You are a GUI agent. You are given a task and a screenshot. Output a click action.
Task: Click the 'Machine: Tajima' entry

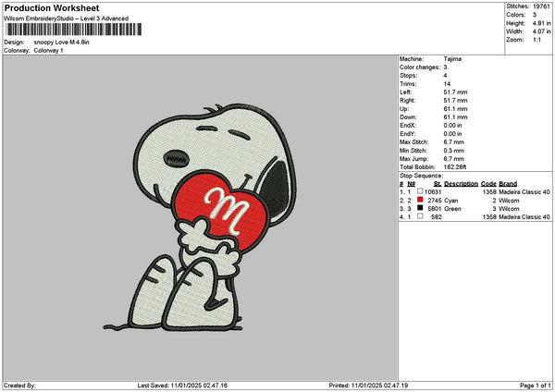point(430,59)
